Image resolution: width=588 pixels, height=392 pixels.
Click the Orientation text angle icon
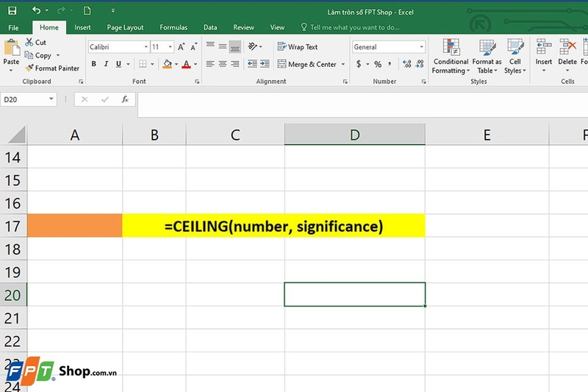(252, 46)
